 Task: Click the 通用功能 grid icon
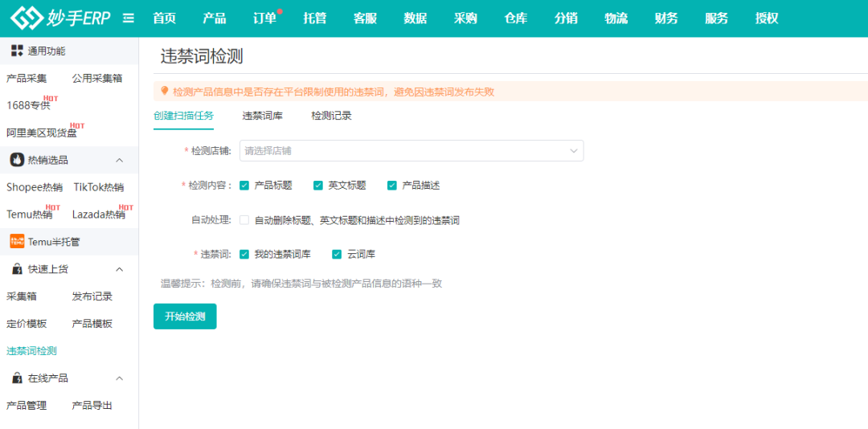[17, 51]
